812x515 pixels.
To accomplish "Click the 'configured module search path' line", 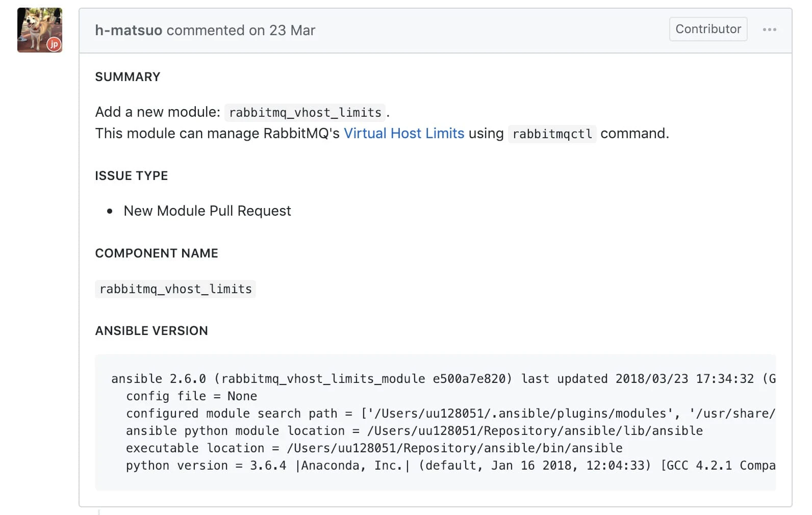I will coord(450,414).
